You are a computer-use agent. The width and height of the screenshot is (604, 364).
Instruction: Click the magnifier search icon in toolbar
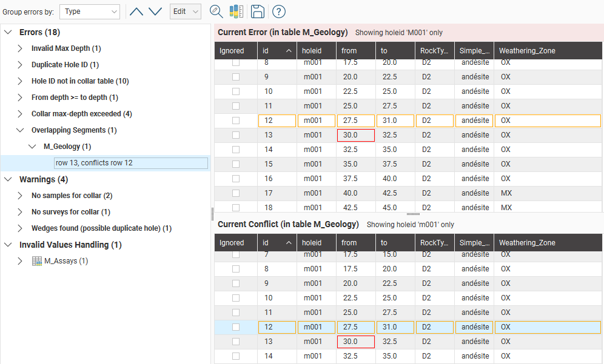(x=216, y=12)
